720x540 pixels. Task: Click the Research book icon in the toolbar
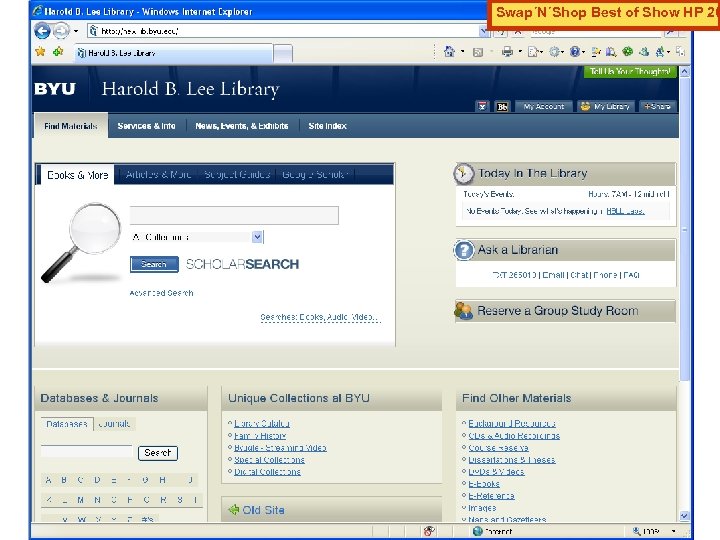tap(611, 52)
